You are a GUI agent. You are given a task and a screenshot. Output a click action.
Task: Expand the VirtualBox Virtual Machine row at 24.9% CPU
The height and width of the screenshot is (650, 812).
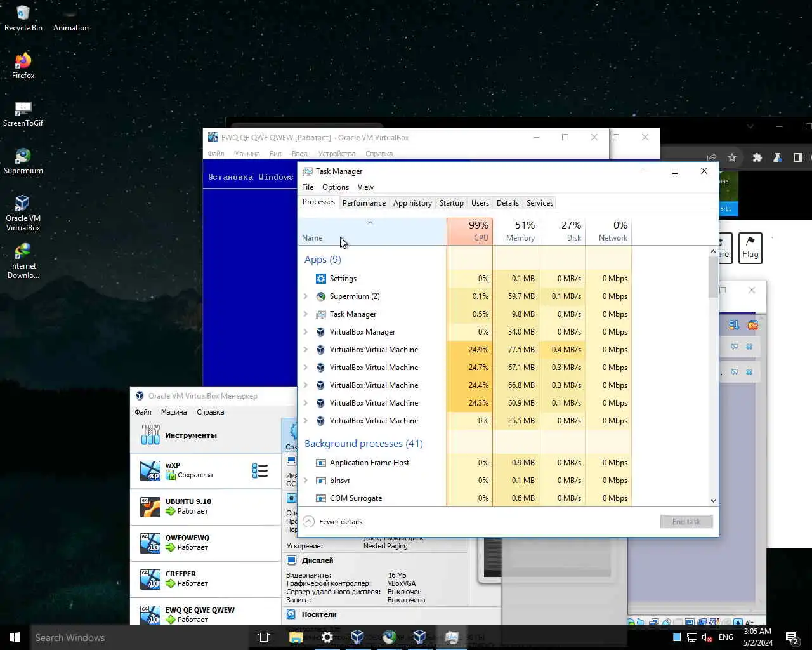point(306,350)
